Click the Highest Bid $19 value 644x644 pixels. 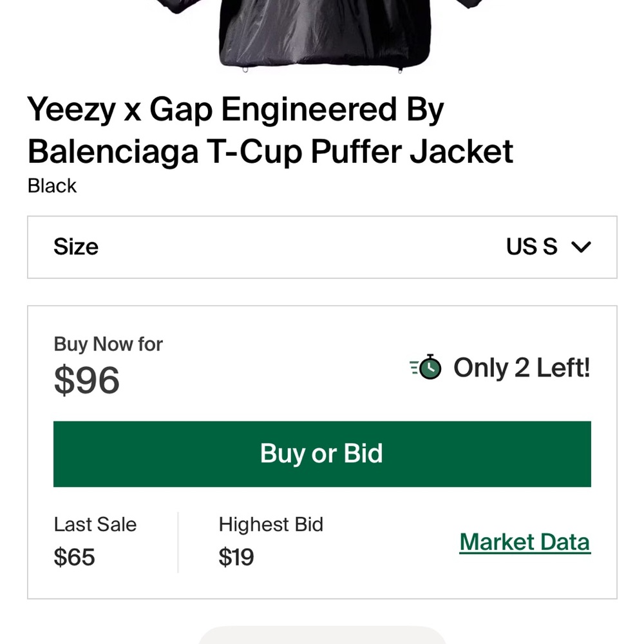tap(237, 556)
